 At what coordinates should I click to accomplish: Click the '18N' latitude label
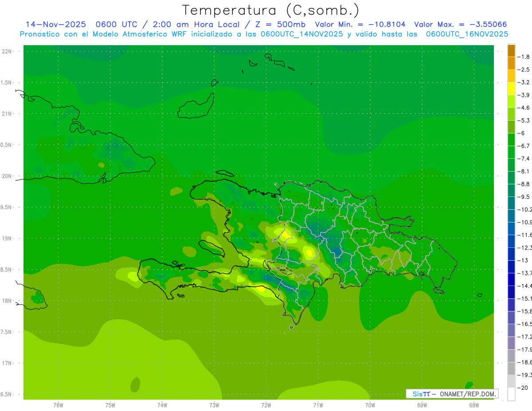click(6, 301)
